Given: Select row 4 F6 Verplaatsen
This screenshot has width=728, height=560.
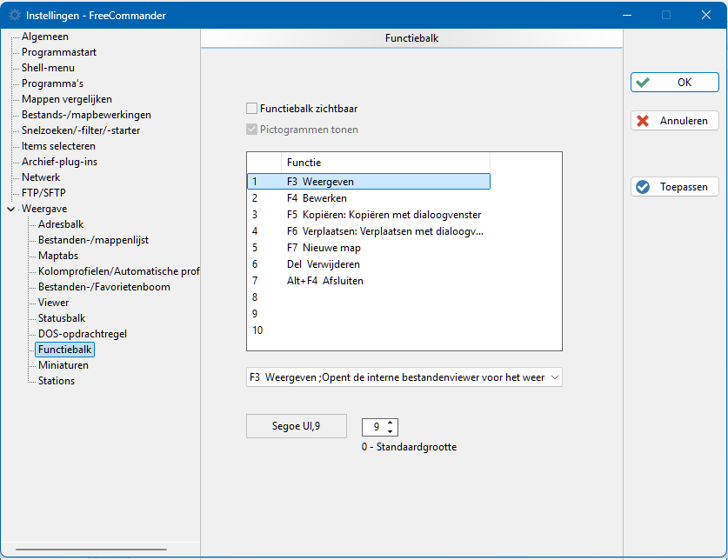Looking at the screenshot, I should [x=369, y=231].
